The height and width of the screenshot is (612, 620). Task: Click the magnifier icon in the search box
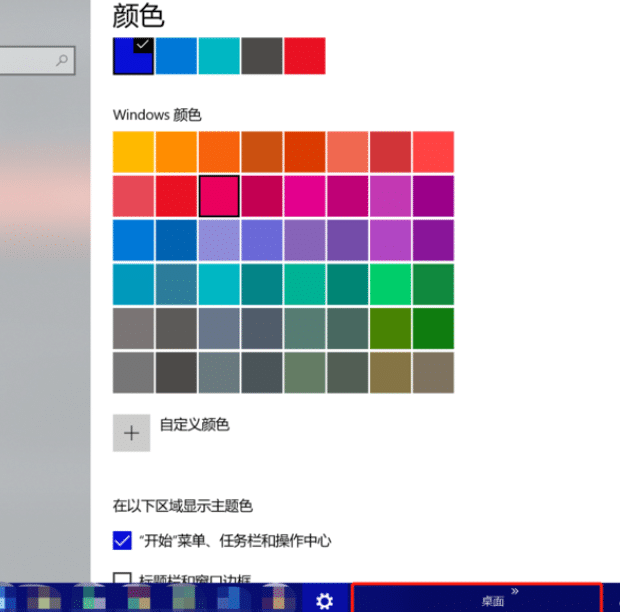tap(61, 60)
